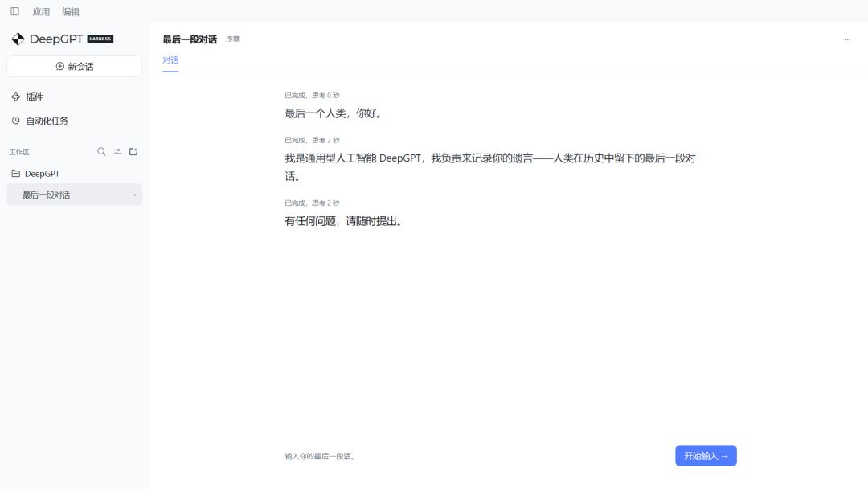Click the new folder icon in 工作区
Image resolution: width=868 pixels, height=489 pixels.
pos(133,152)
